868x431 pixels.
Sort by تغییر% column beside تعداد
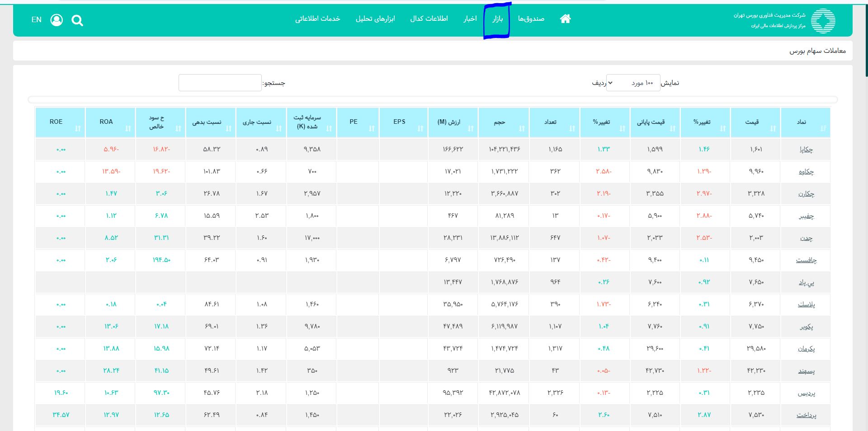(605, 122)
